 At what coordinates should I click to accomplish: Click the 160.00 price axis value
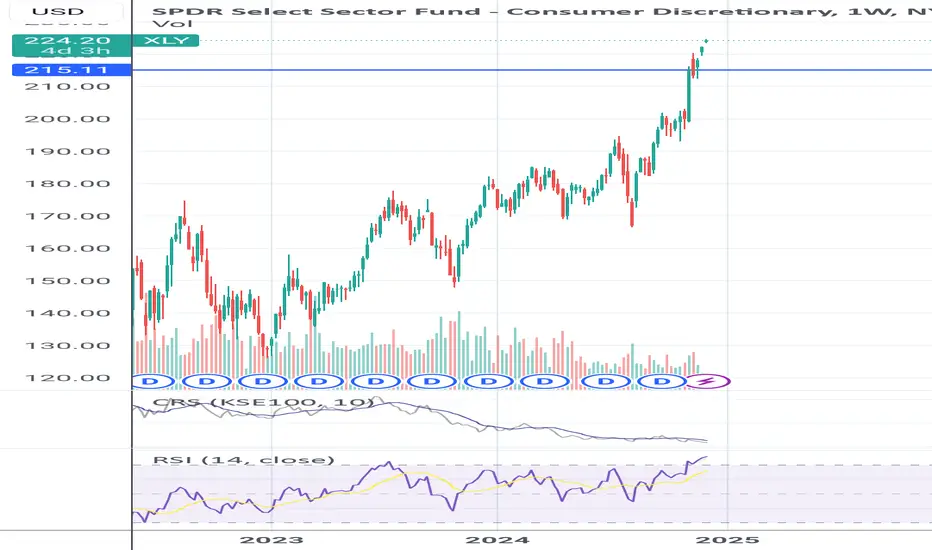point(67,249)
